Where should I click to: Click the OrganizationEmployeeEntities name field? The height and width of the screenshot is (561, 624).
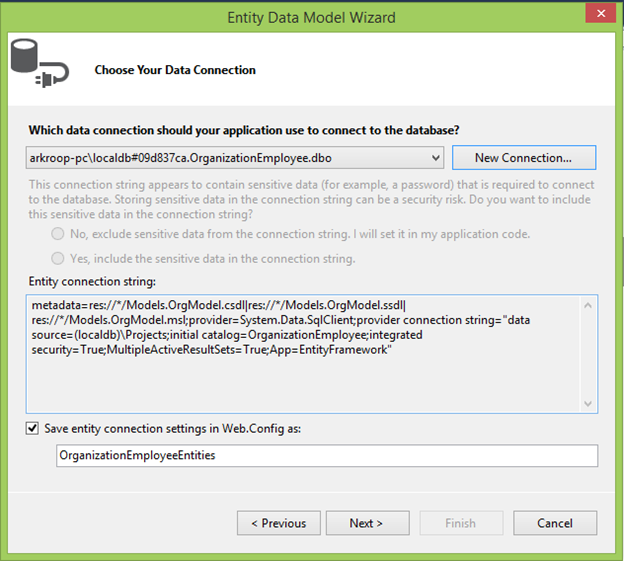click(327, 456)
